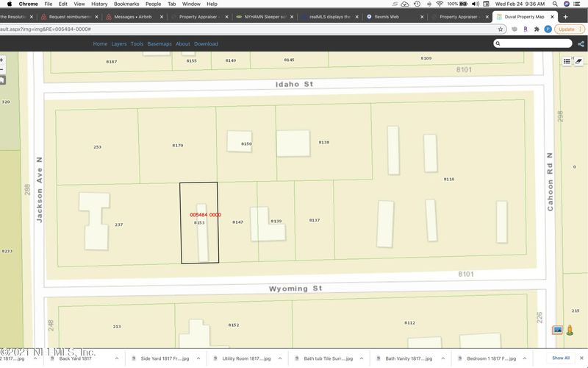Image resolution: width=588 pixels, height=368 pixels.
Task: Switch to Request reimbursement tab
Action: click(x=69, y=17)
